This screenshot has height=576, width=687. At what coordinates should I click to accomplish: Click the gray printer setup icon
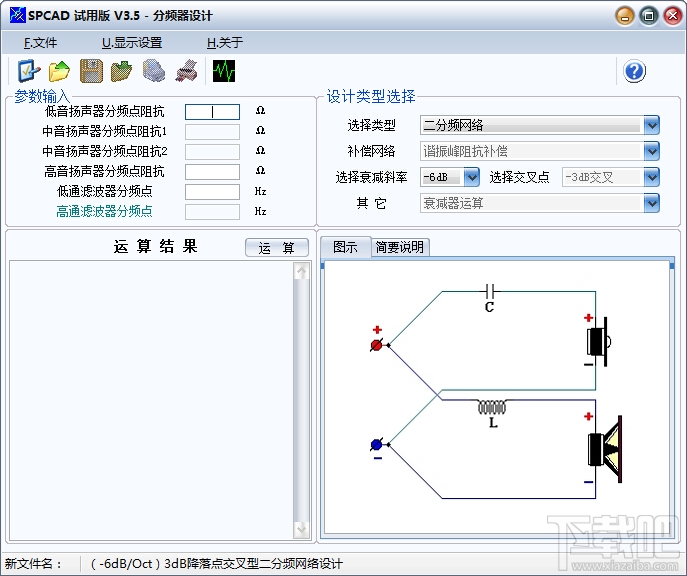[154, 71]
